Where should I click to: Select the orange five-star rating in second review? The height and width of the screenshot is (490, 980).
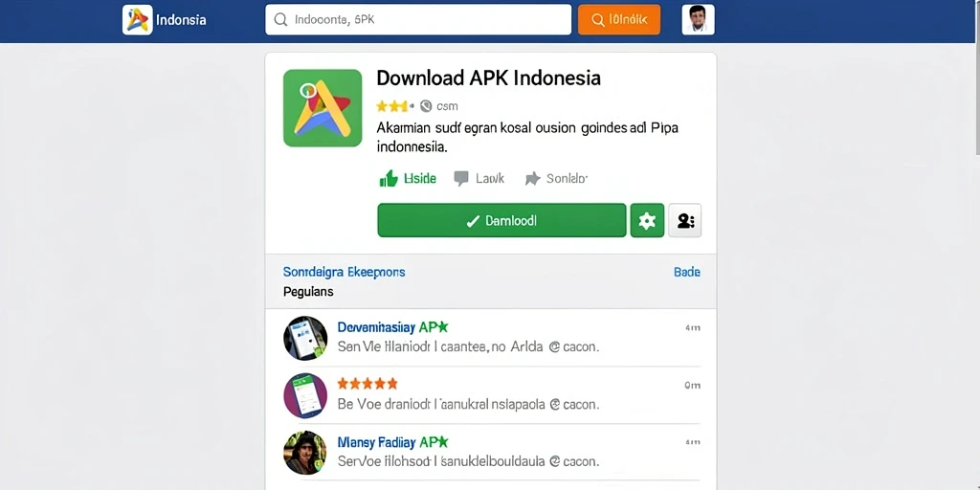(367, 384)
